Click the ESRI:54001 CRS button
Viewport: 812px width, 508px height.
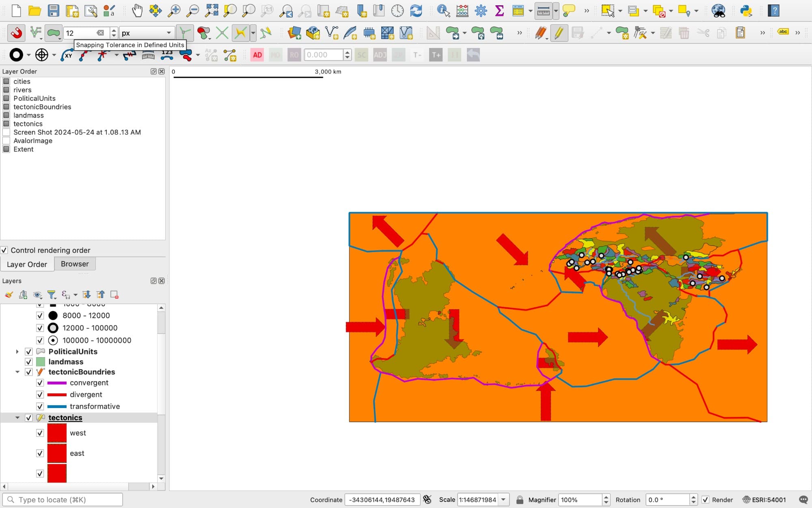[764, 499]
